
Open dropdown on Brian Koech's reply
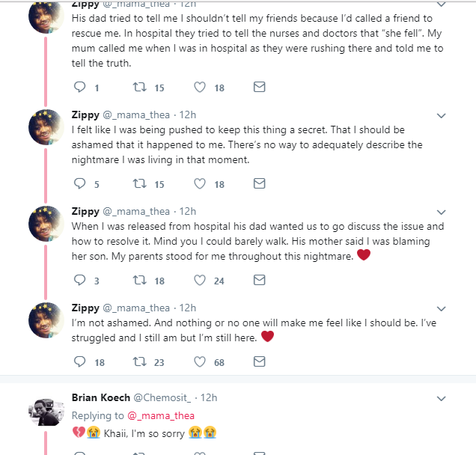441,398
